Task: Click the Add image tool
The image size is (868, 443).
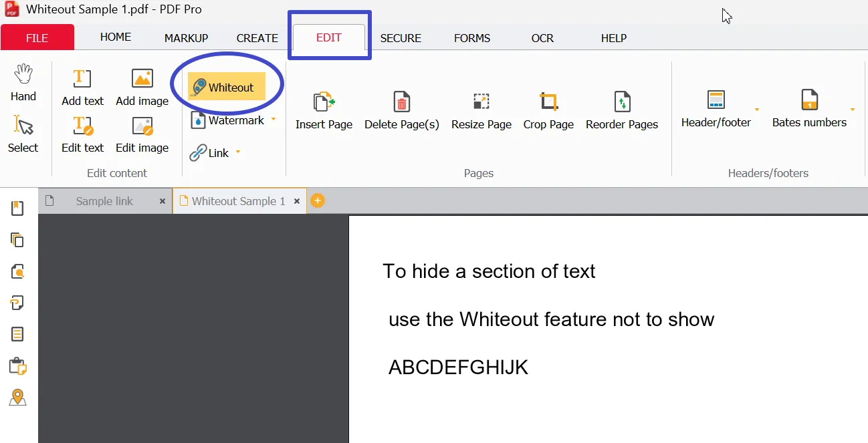Action: click(x=142, y=87)
